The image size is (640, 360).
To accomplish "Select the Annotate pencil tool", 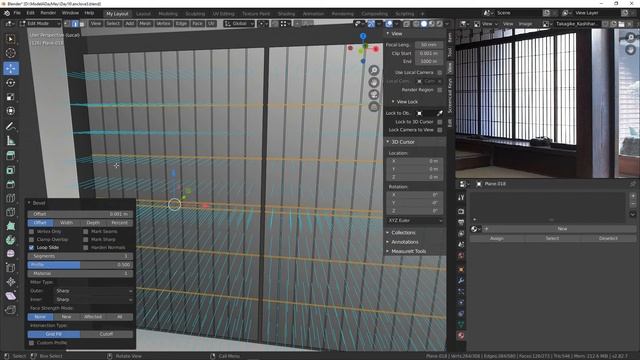I will 11,126.
